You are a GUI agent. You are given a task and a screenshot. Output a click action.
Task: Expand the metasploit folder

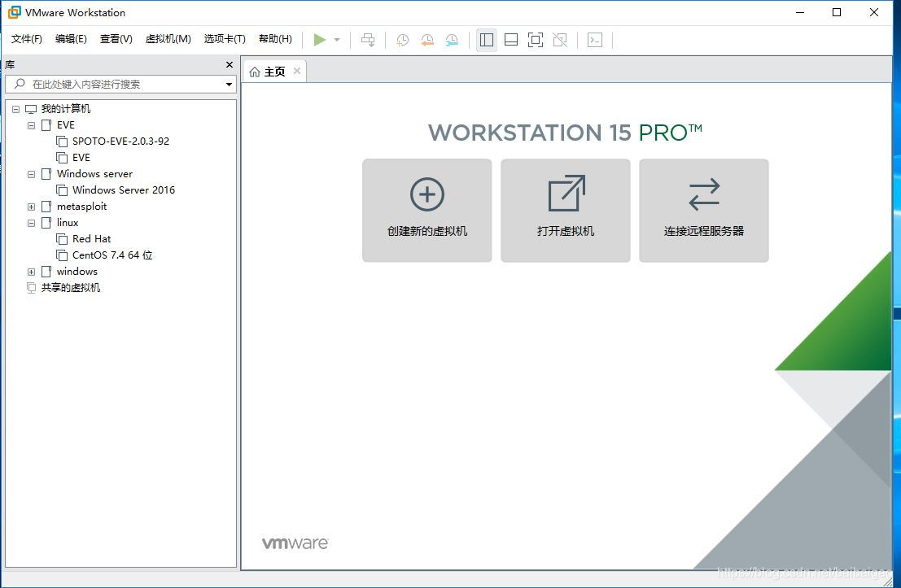click(x=32, y=207)
